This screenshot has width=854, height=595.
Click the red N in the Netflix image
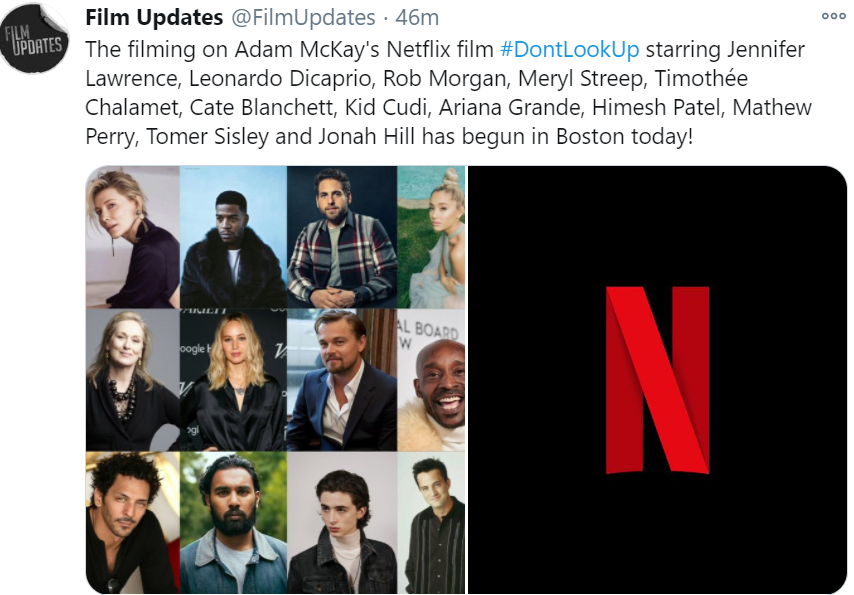click(x=657, y=380)
